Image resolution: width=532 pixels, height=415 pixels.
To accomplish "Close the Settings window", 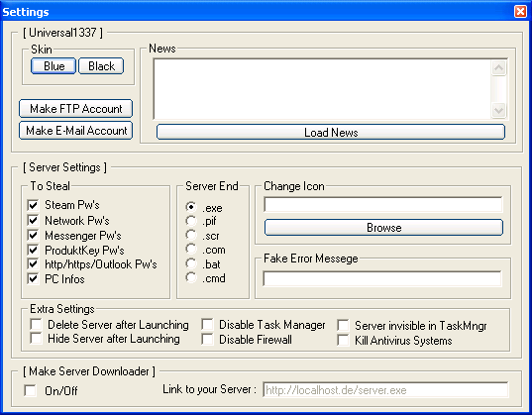I will pyautogui.click(x=520, y=12).
